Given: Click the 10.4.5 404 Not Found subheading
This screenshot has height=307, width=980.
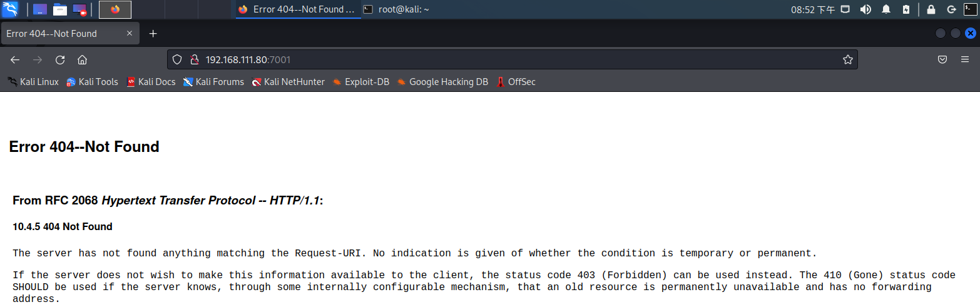Looking at the screenshot, I should coord(63,226).
